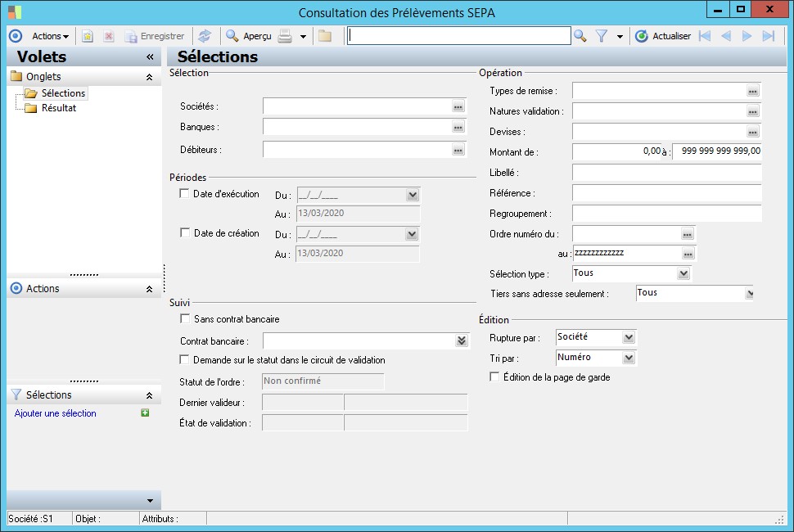Click the search magnifier next to search box
This screenshot has width=794, height=532.
click(580, 36)
